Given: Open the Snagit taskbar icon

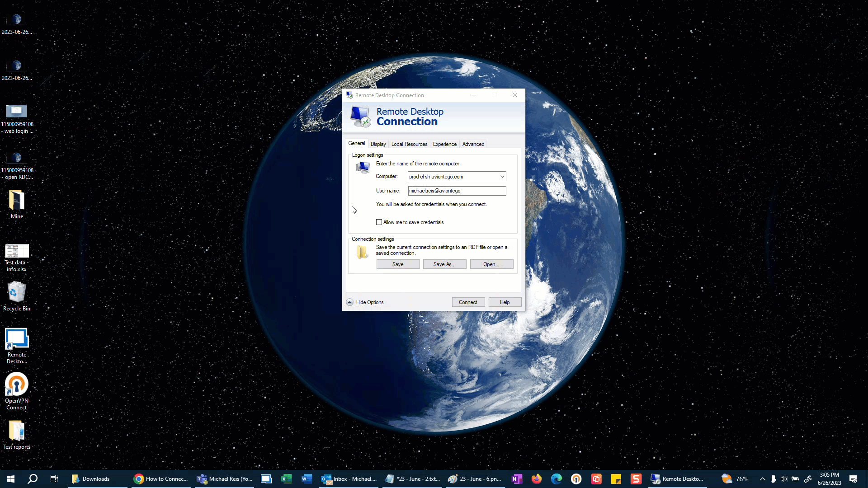Looking at the screenshot, I should [x=636, y=479].
